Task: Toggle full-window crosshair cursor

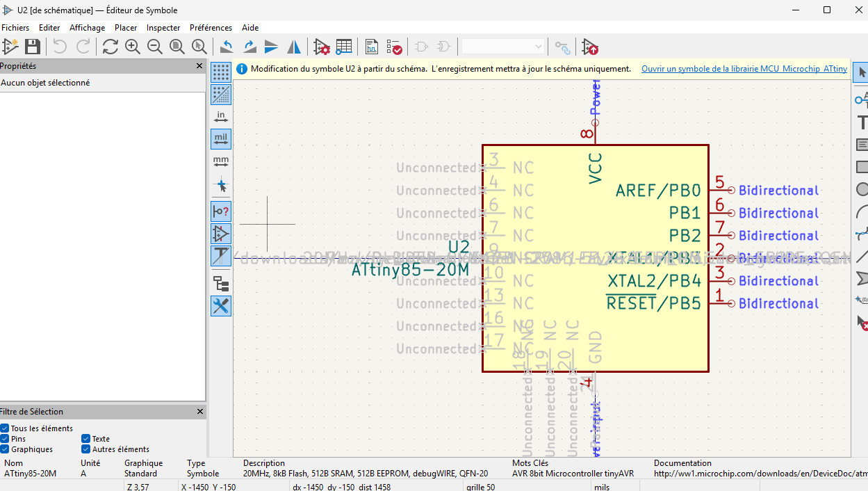Action: tap(221, 186)
